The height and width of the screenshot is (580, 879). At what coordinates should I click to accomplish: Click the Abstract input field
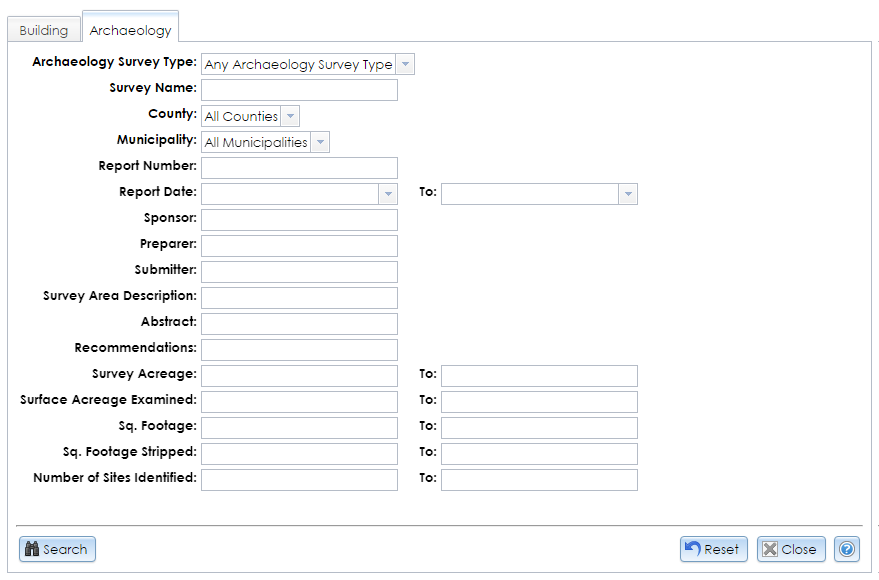[299, 323]
